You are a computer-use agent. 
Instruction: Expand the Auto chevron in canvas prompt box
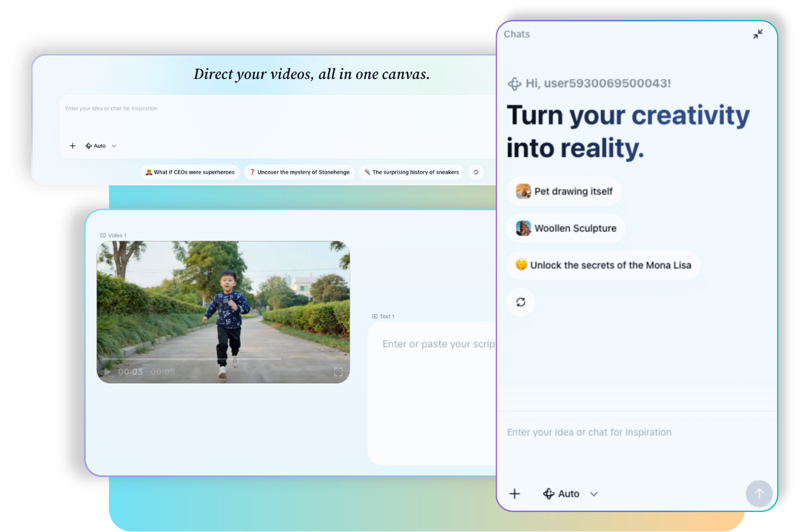click(114, 146)
